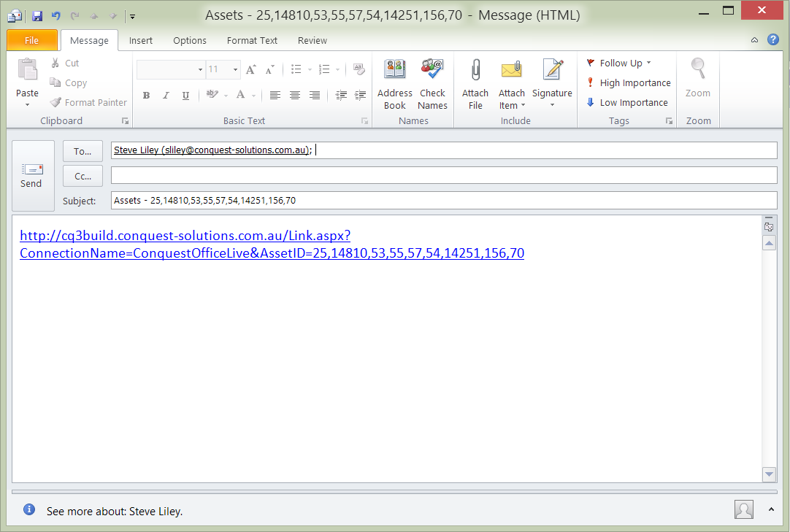Click the Paste Options icon above the scrollbar
This screenshot has height=532, width=790.
(769, 227)
